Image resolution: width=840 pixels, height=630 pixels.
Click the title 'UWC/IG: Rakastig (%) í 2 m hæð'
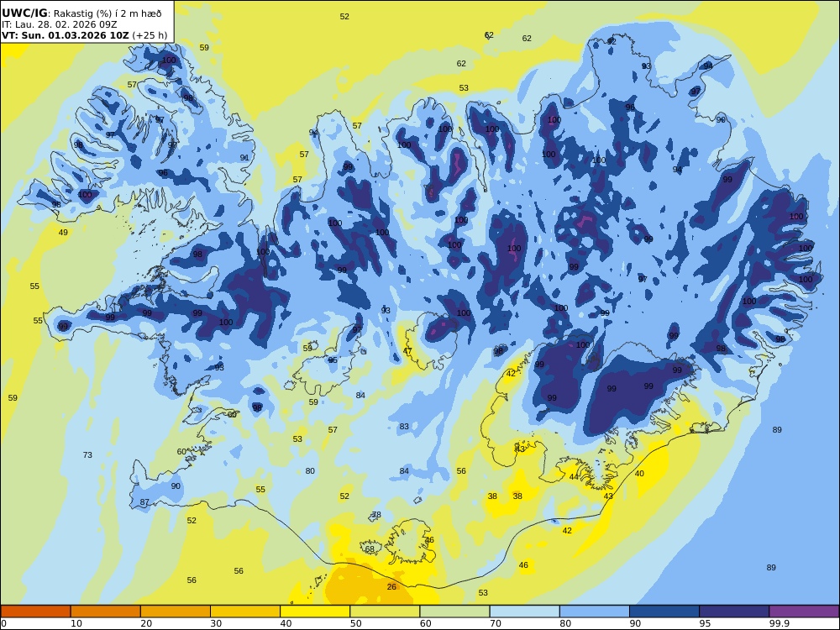[x=81, y=13]
